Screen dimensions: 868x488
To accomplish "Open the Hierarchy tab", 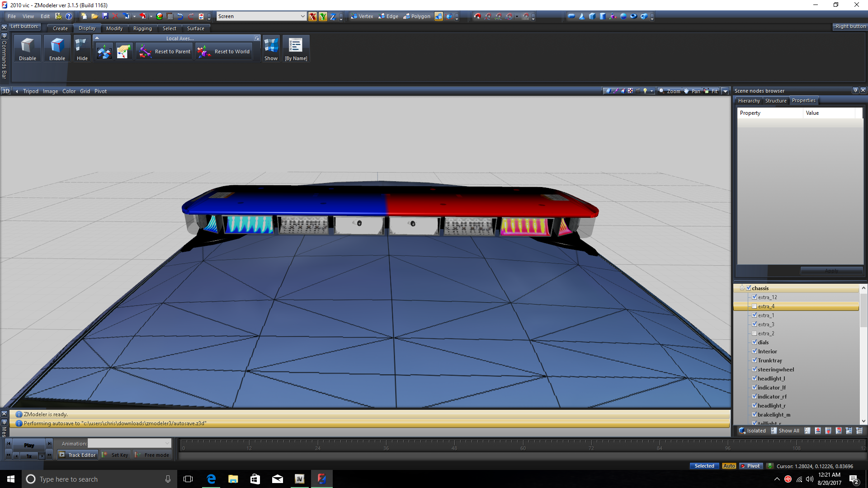I will coord(749,101).
